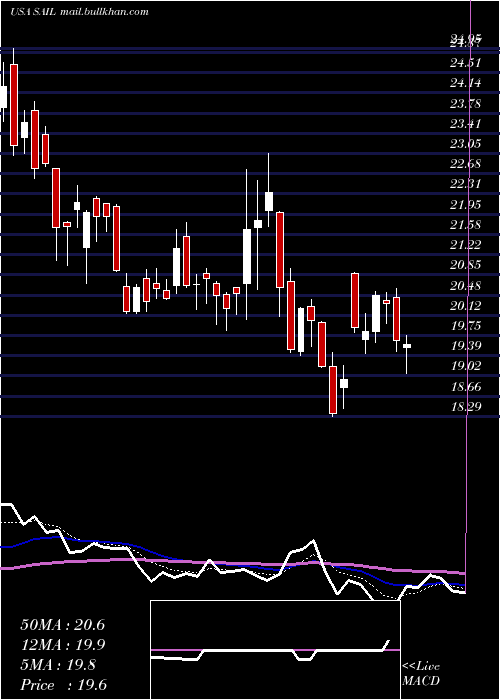Select the 21.22 price label
The height and width of the screenshot is (700, 500).
466,245
